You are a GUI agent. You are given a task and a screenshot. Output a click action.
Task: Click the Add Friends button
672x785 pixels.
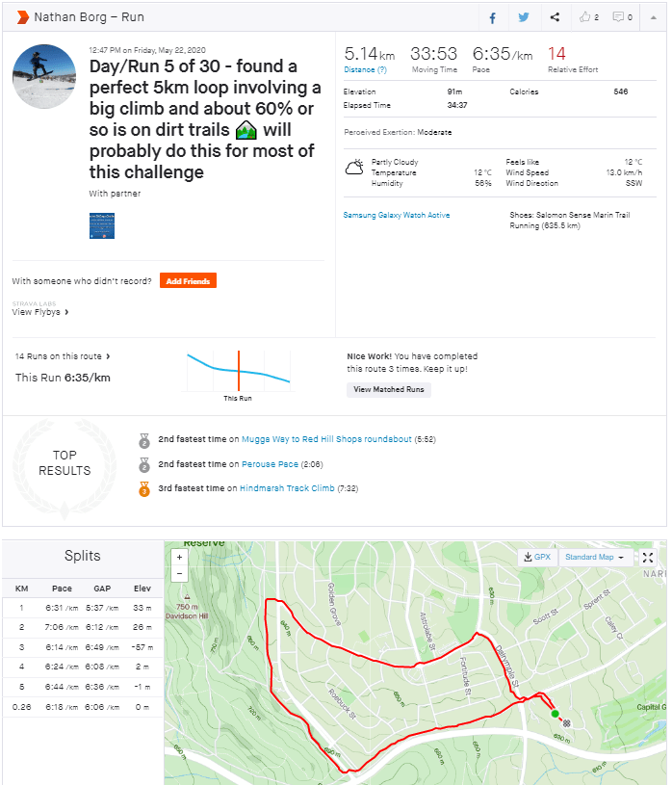coord(188,281)
